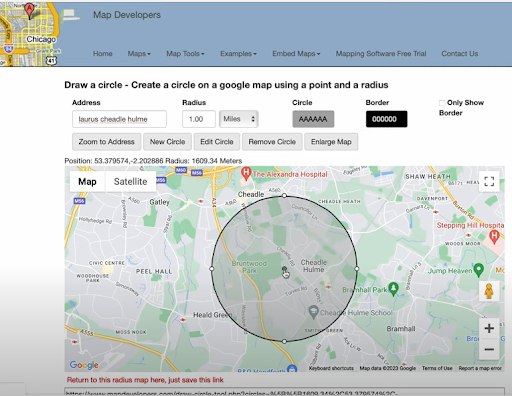This screenshot has width=512, height=396.
Task: Click the Gatley map label
Action: tap(159, 202)
